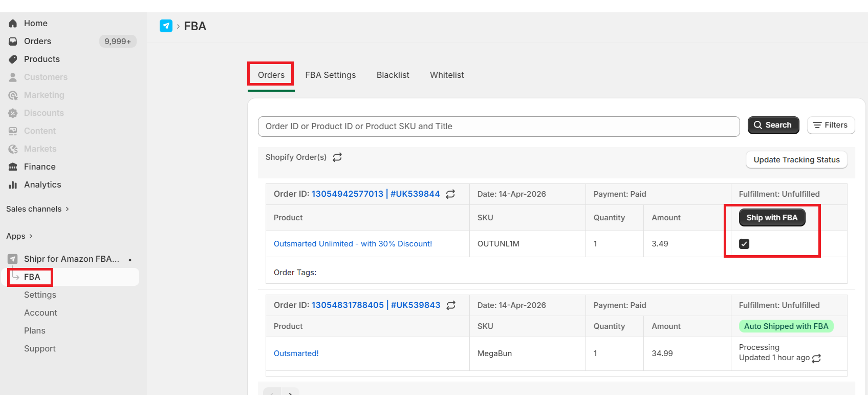The width and height of the screenshot is (868, 395).
Task: Expand the Sales channels section
Action: pyautogui.click(x=37, y=209)
